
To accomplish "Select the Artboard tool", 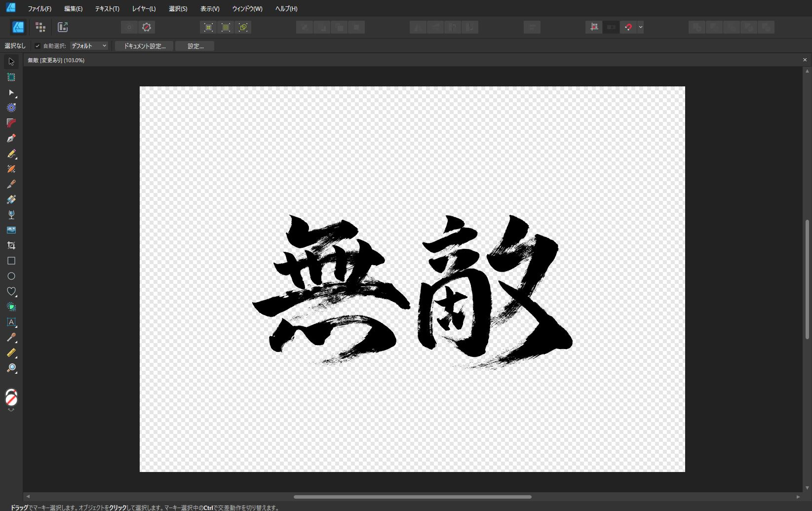I will 11,77.
